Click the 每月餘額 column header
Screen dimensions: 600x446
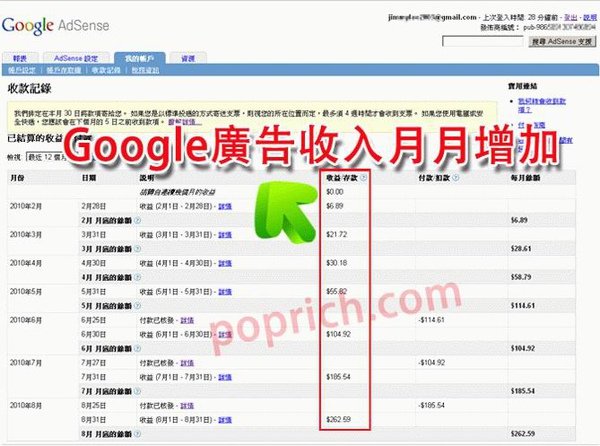tap(525, 178)
